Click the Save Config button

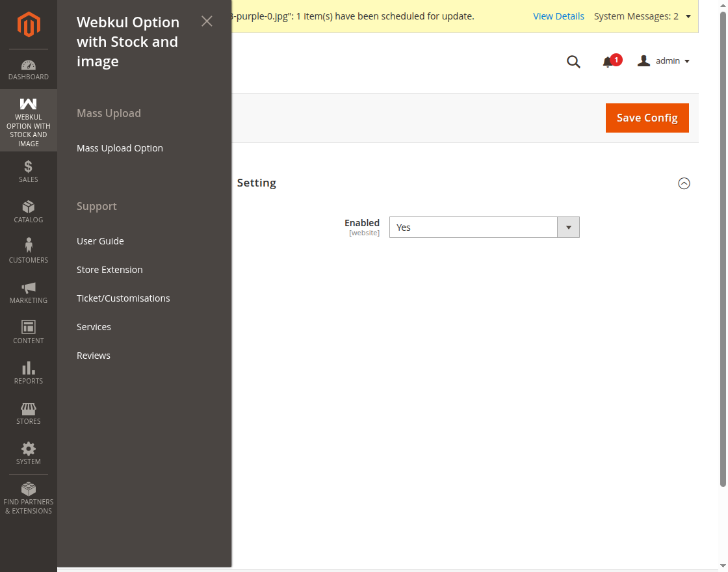click(x=647, y=118)
